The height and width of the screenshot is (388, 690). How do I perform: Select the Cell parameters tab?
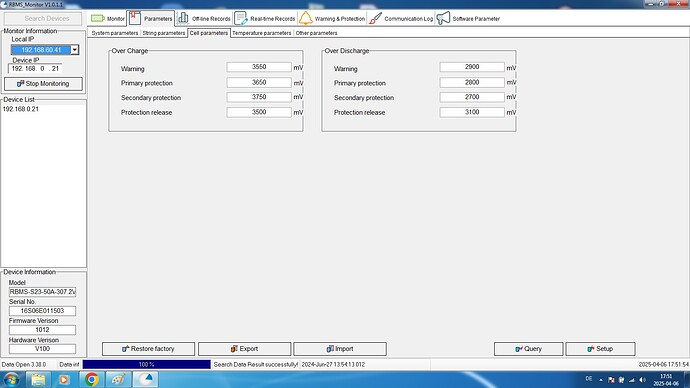[x=209, y=33]
